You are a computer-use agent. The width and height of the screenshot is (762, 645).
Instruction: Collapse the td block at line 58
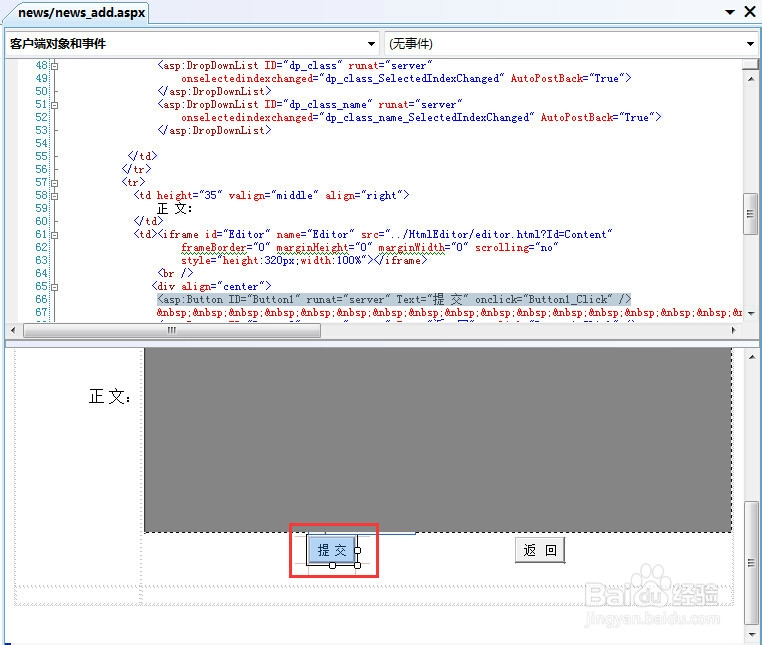(x=54, y=196)
